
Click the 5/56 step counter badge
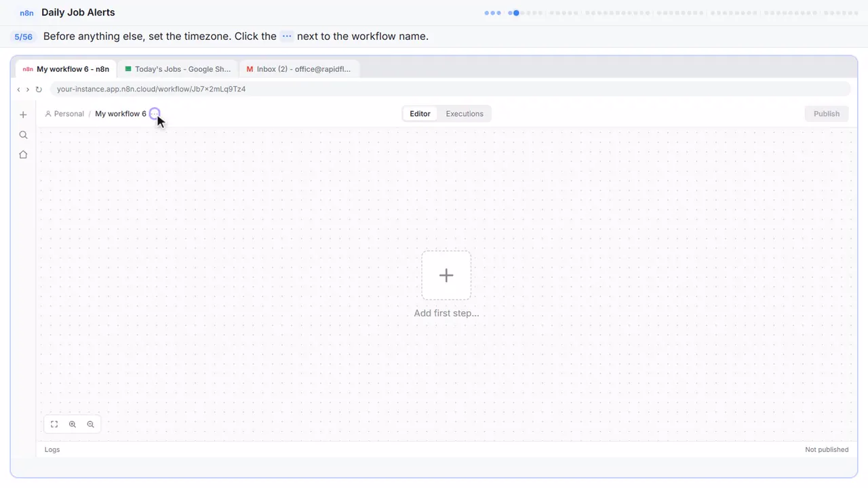[24, 37]
